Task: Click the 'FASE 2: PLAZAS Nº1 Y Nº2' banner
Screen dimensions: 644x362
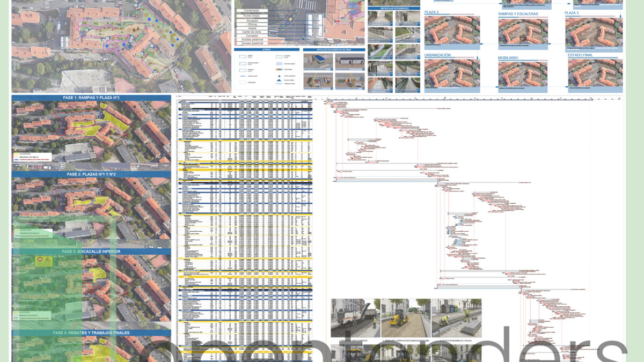Action: pos(91,175)
